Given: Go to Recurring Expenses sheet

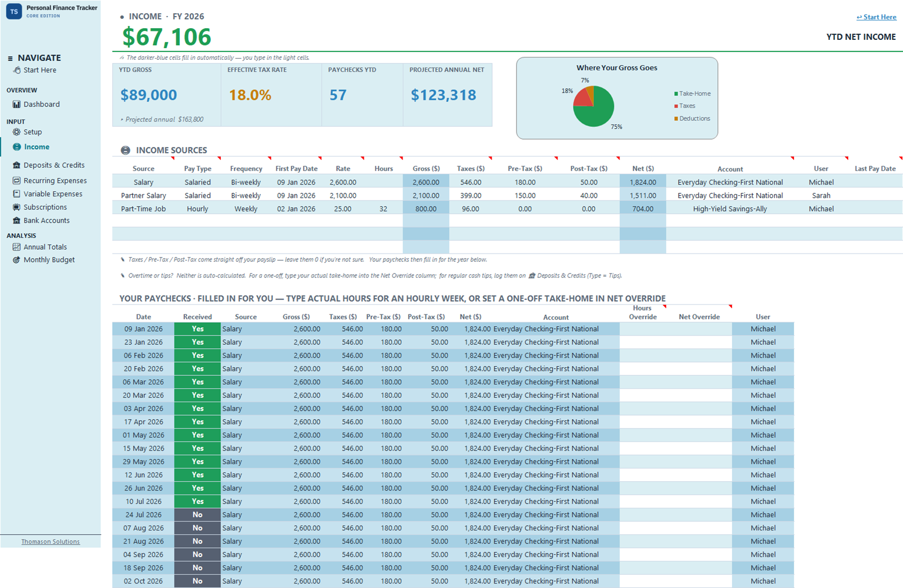Looking at the screenshot, I should 55,180.
